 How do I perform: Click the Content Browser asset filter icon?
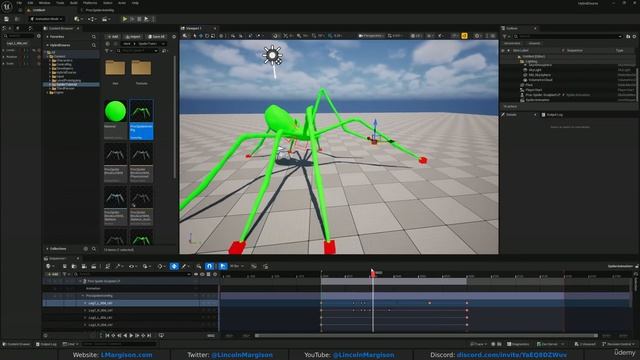[x=108, y=51]
